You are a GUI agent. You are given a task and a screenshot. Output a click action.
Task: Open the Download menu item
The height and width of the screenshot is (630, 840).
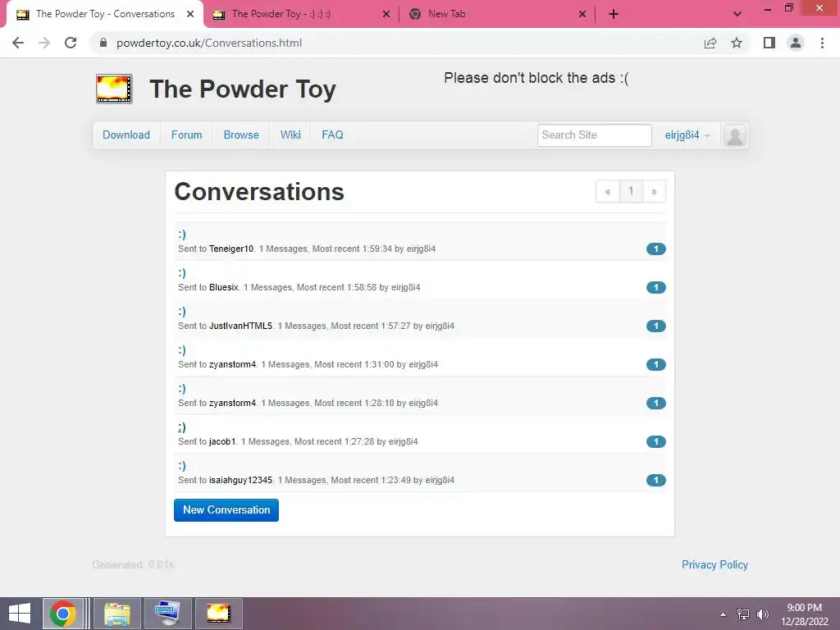click(126, 135)
